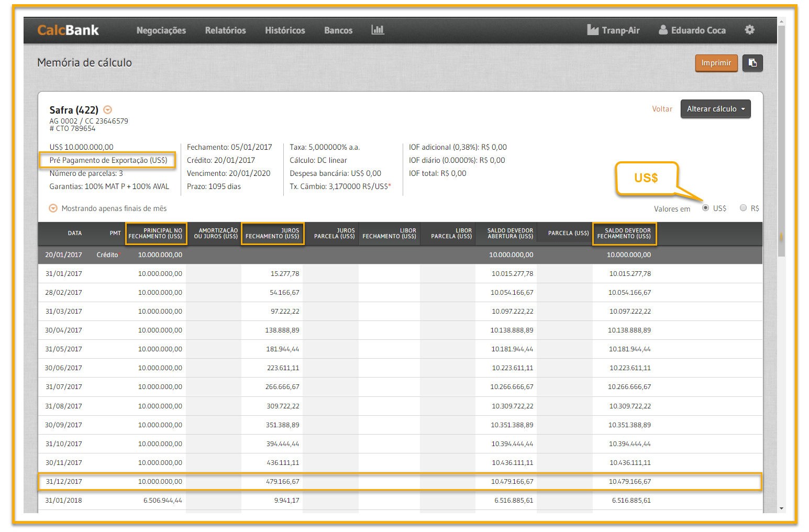
Task: Click the date 30/09/2017
Action: click(x=63, y=425)
